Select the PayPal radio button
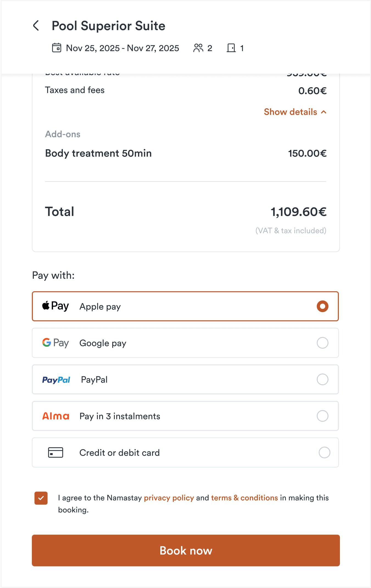Screen dimensions: 371x588 tap(322, 380)
